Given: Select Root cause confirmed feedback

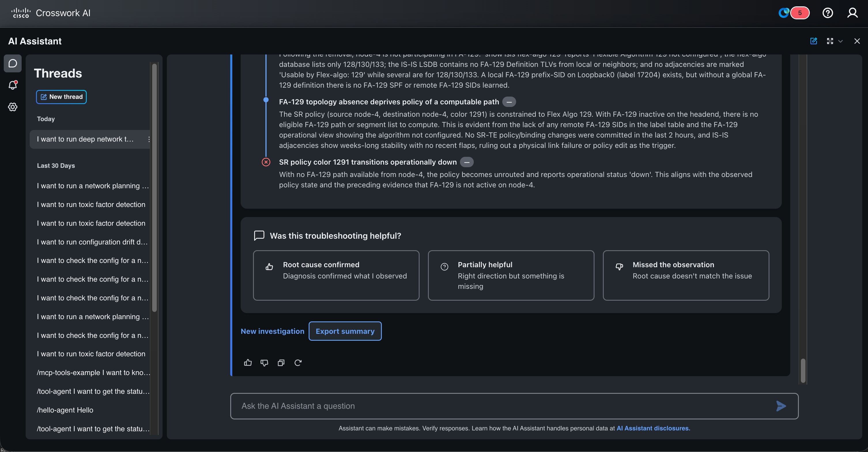Looking at the screenshot, I should pyautogui.click(x=336, y=275).
